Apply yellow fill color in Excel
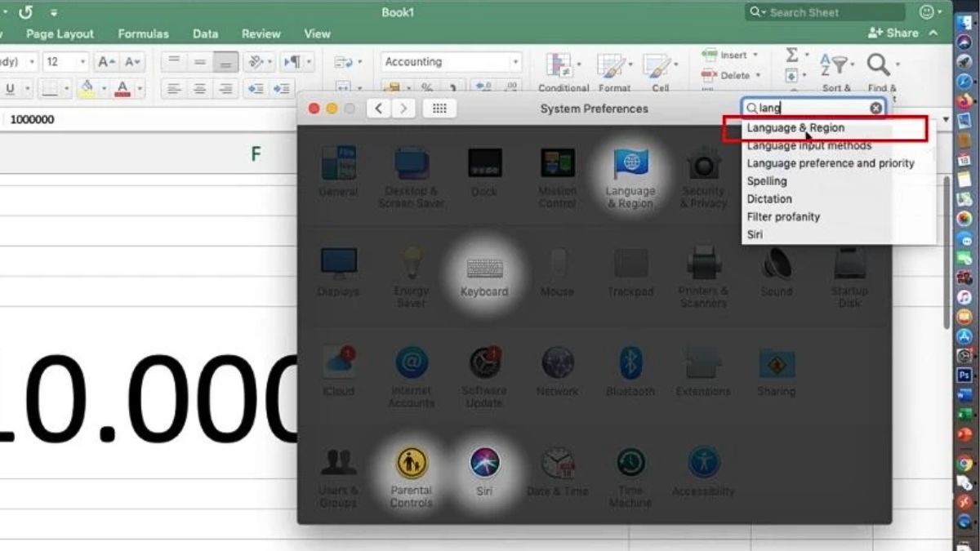 pos(87,89)
